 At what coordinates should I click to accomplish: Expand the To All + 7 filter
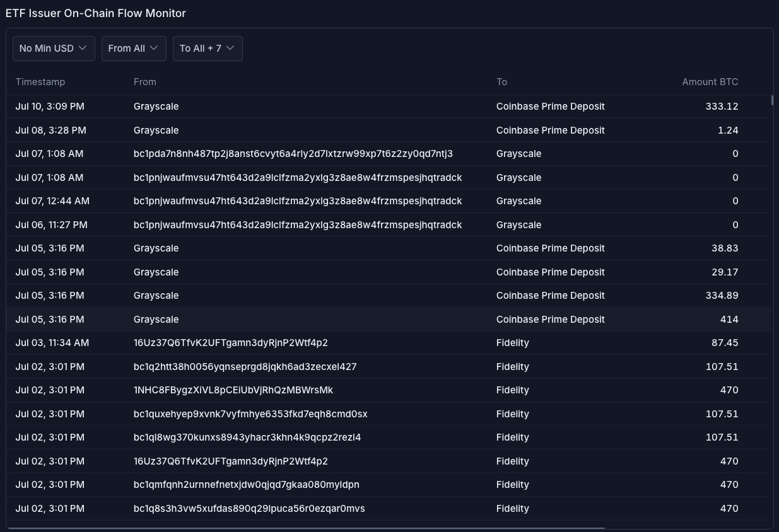(208, 49)
